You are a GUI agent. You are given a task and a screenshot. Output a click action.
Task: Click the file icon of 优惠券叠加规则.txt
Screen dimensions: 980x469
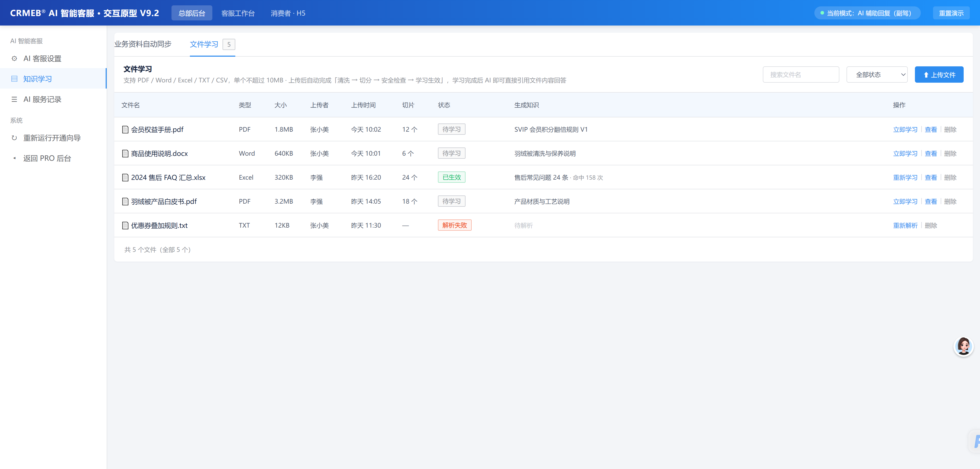pyautogui.click(x=125, y=226)
